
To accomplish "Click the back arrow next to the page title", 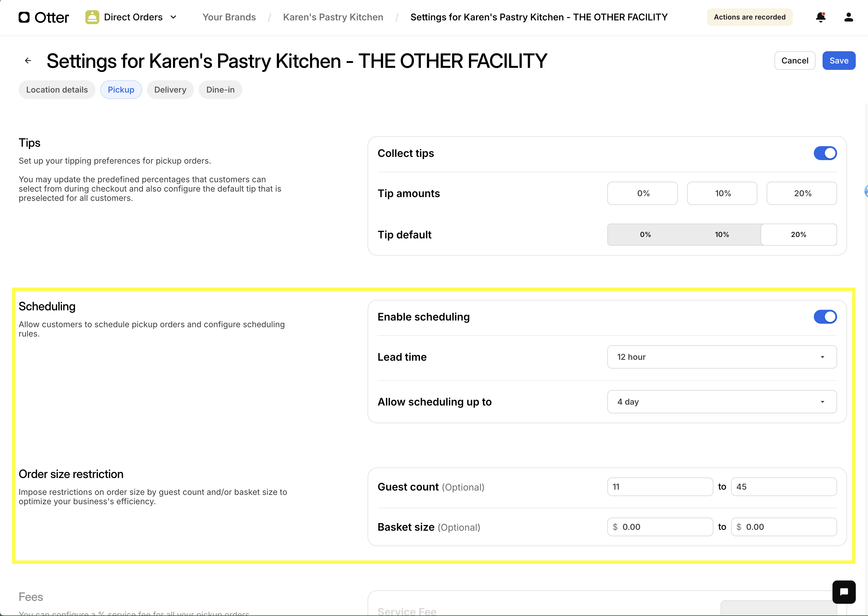I will coord(28,60).
